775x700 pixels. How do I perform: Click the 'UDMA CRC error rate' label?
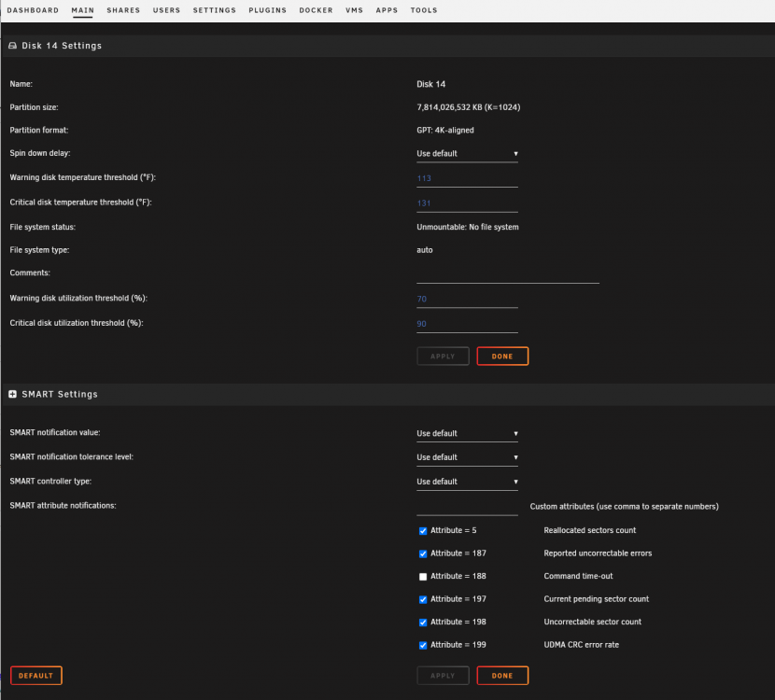click(581, 645)
